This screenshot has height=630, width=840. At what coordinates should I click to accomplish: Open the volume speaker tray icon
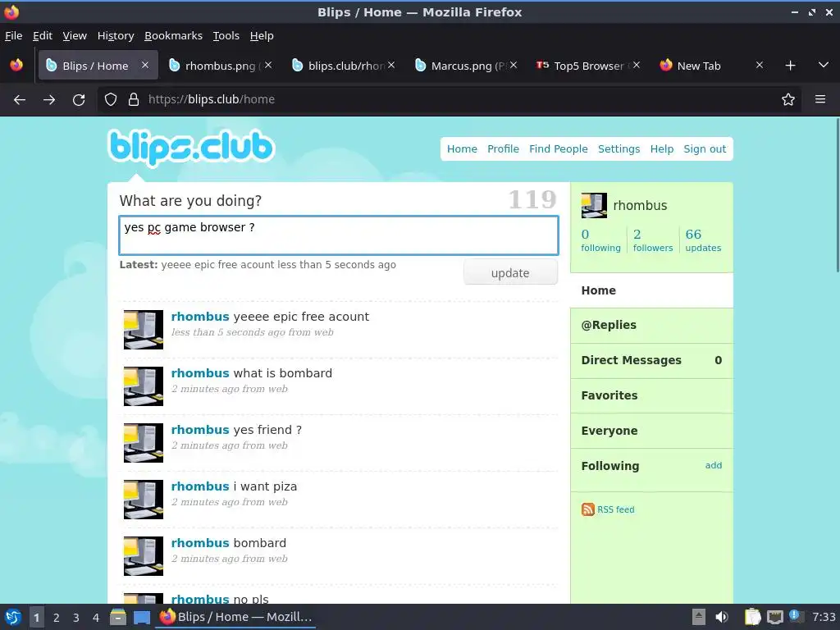point(722,617)
